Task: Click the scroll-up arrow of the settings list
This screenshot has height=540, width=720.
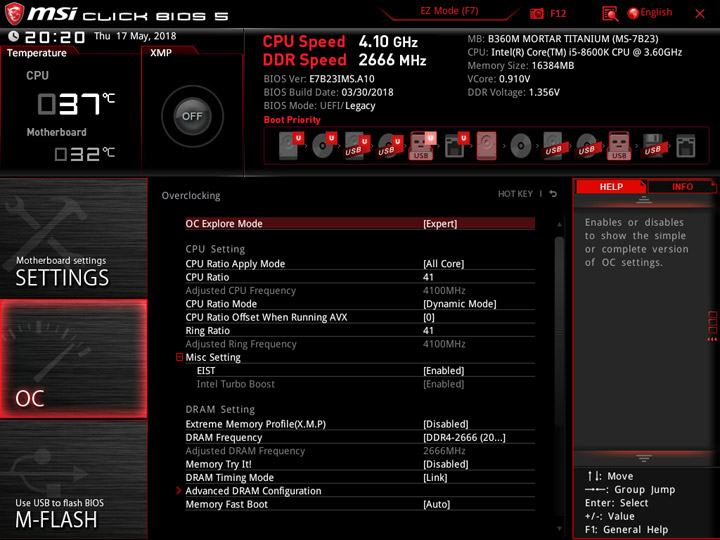Action: tap(559, 225)
